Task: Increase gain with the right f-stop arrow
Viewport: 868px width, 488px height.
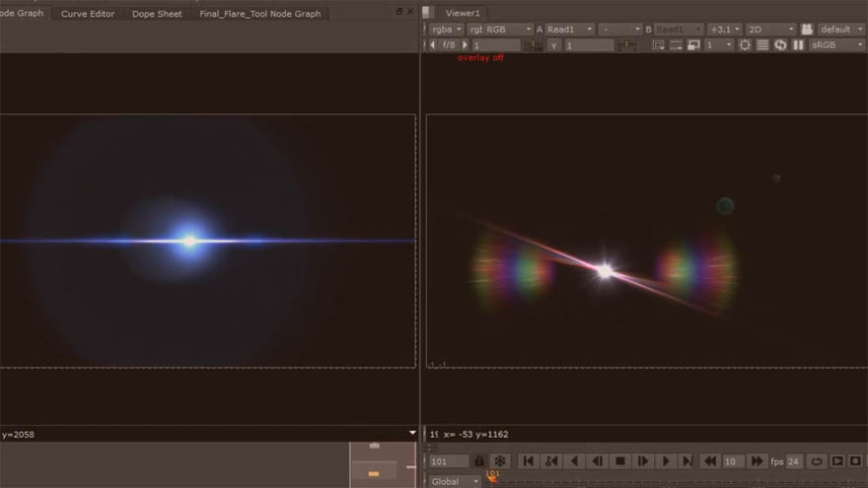Action: click(465, 44)
